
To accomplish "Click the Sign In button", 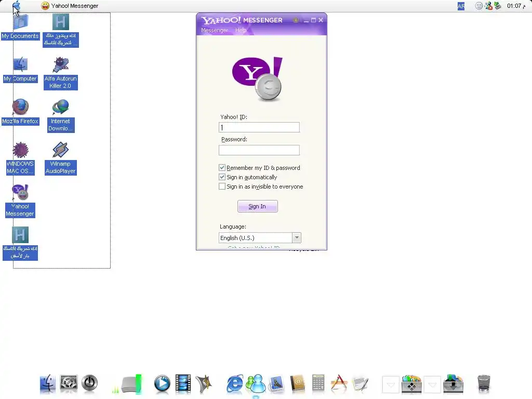I will [x=258, y=206].
